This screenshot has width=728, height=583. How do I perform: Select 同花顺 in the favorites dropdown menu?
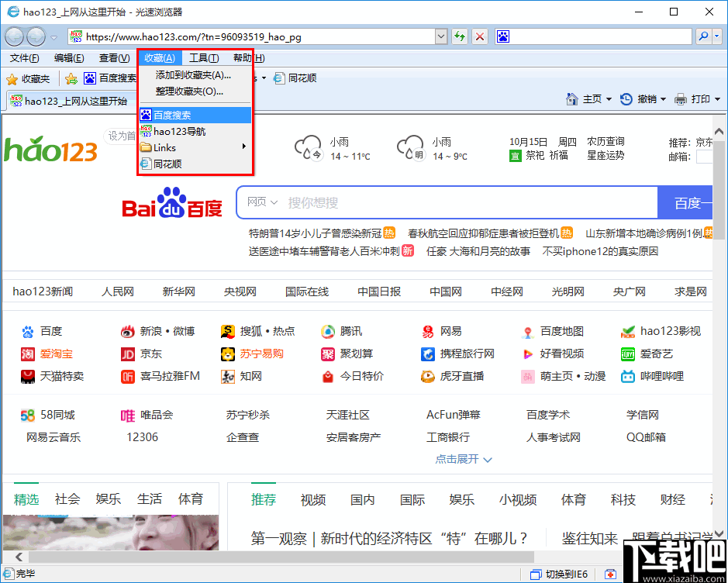(x=195, y=164)
